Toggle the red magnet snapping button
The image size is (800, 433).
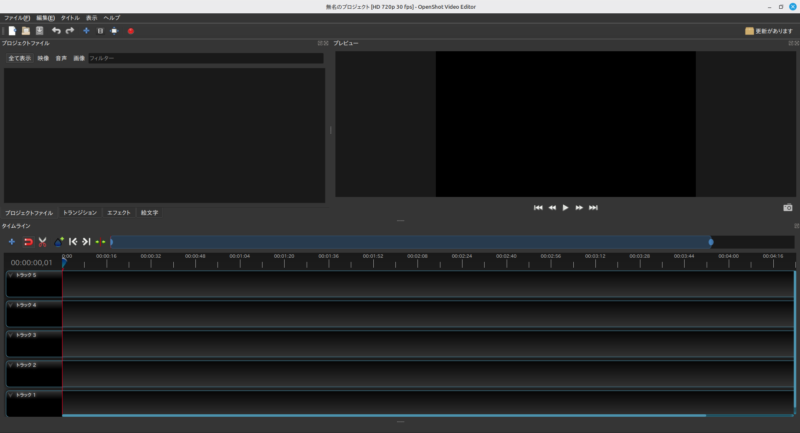(x=28, y=242)
